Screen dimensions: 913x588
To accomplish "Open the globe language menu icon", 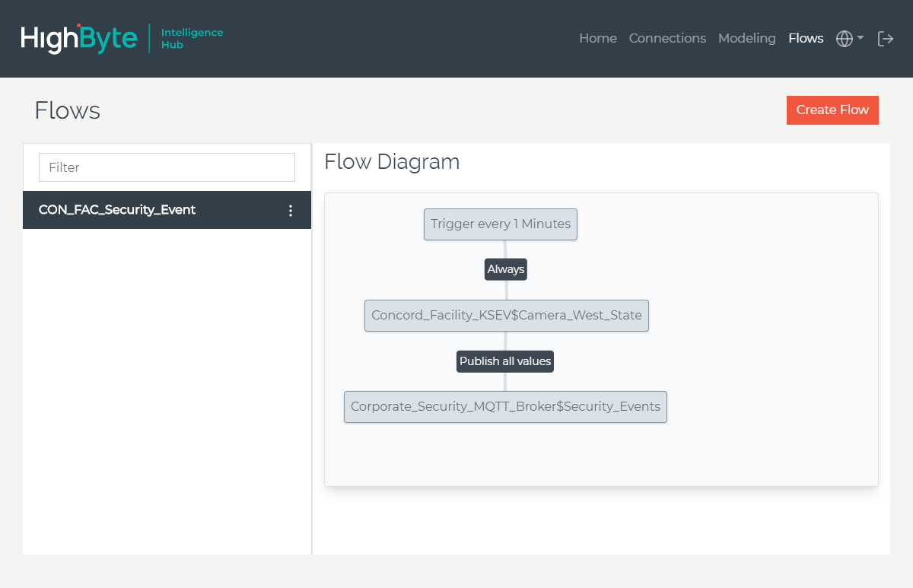I will [844, 39].
